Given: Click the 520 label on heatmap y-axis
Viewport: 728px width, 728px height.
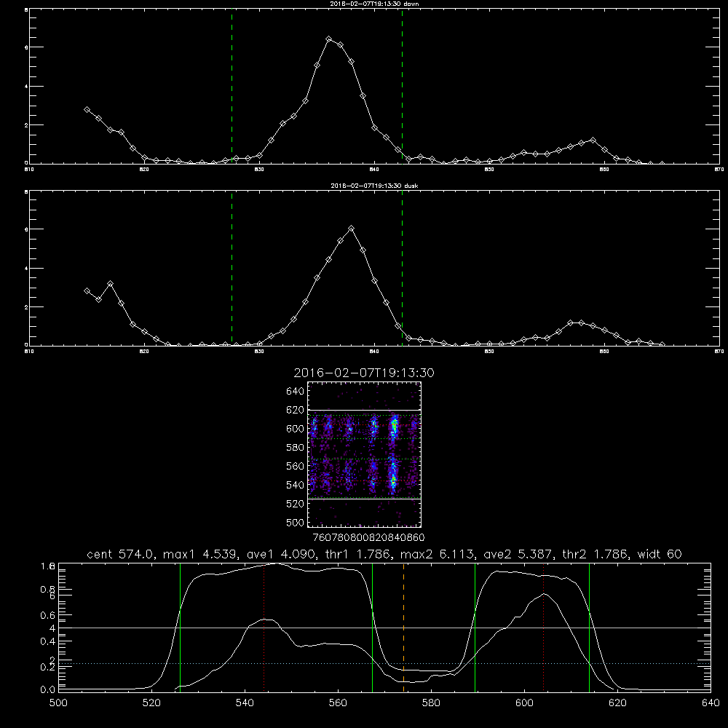Looking at the screenshot, I should (x=295, y=503).
